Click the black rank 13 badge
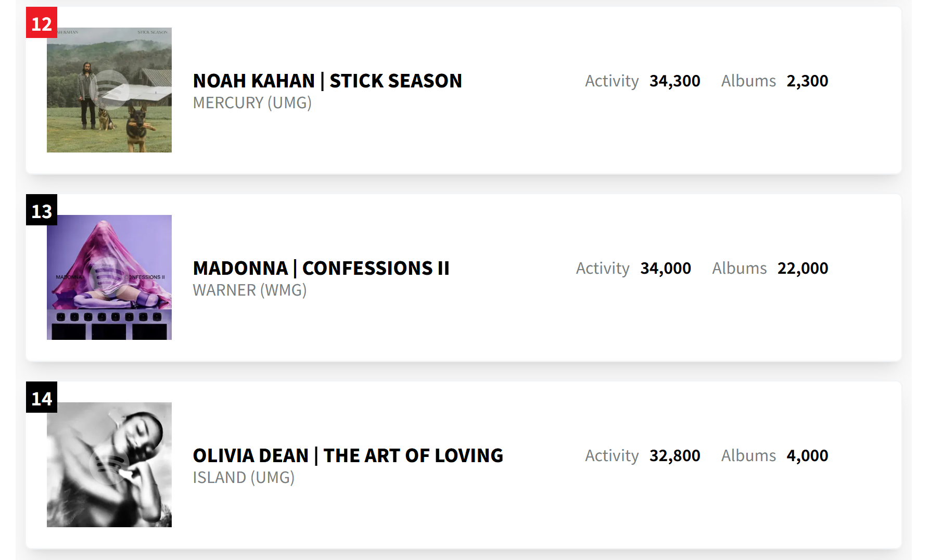Image resolution: width=930 pixels, height=560 pixels. click(x=42, y=210)
